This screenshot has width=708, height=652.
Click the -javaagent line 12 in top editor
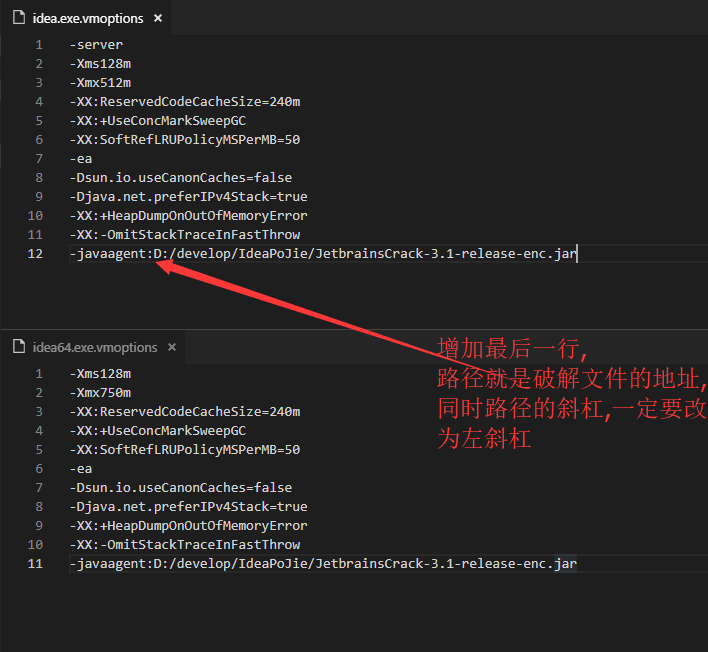[x=323, y=253]
